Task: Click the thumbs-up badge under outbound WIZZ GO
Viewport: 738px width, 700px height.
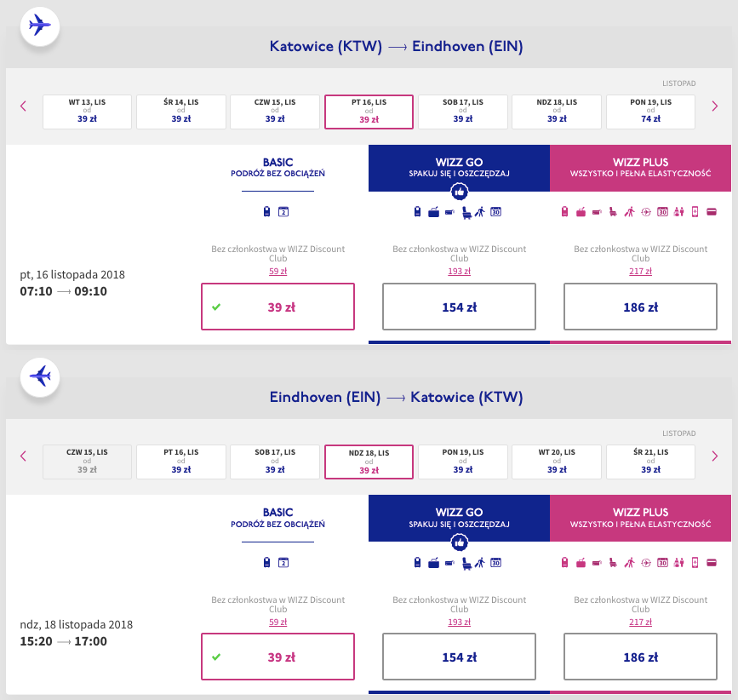Action: pos(459,191)
